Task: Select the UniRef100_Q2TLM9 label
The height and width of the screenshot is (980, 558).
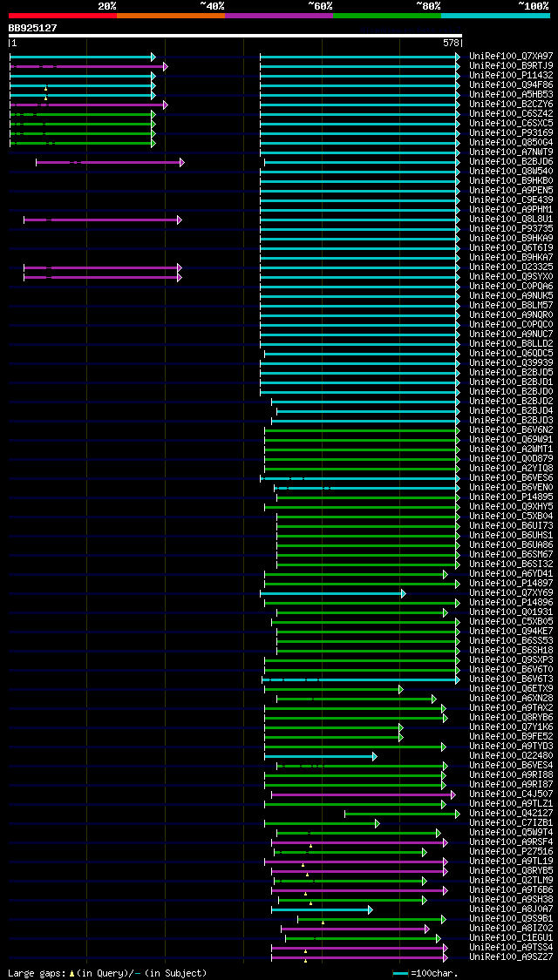Action: click(511, 881)
